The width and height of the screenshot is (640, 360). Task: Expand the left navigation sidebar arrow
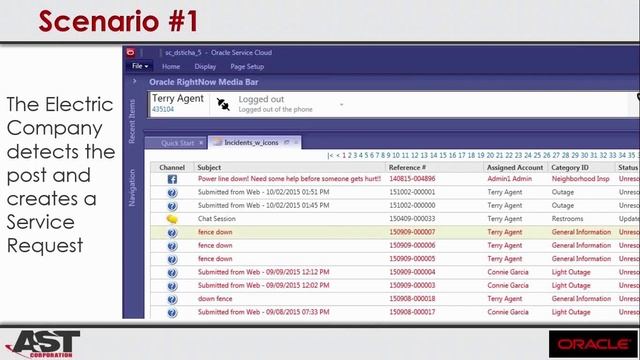click(134, 81)
